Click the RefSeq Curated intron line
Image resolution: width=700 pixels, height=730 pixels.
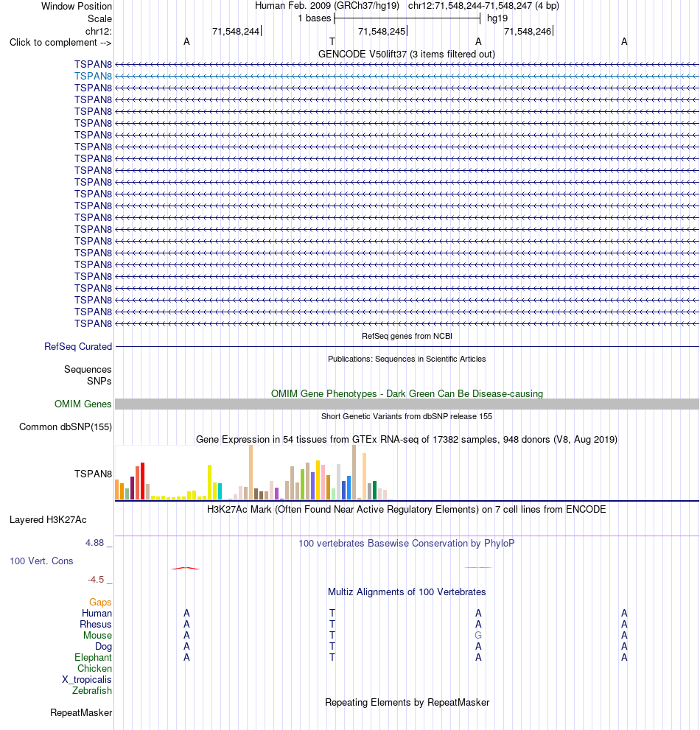(x=407, y=347)
